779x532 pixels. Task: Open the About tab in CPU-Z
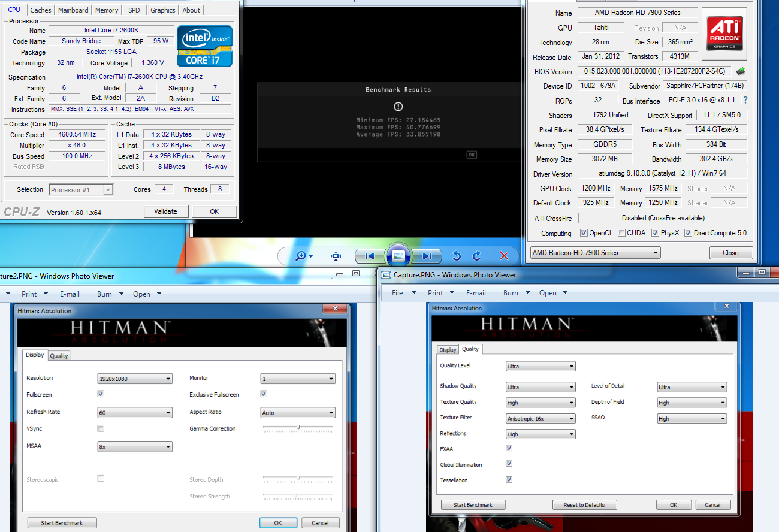point(191,10)
